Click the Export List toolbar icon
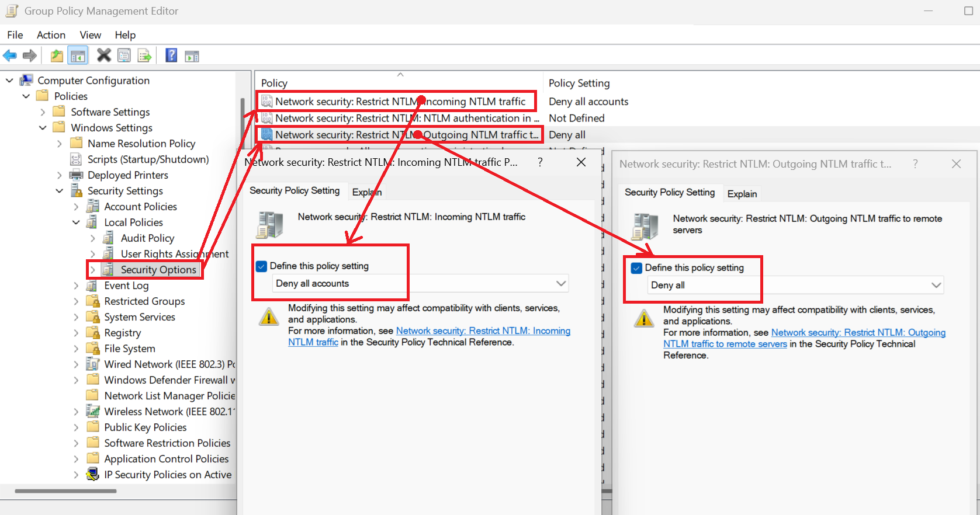Screen dimensions: 980x515 coord(144,55)
